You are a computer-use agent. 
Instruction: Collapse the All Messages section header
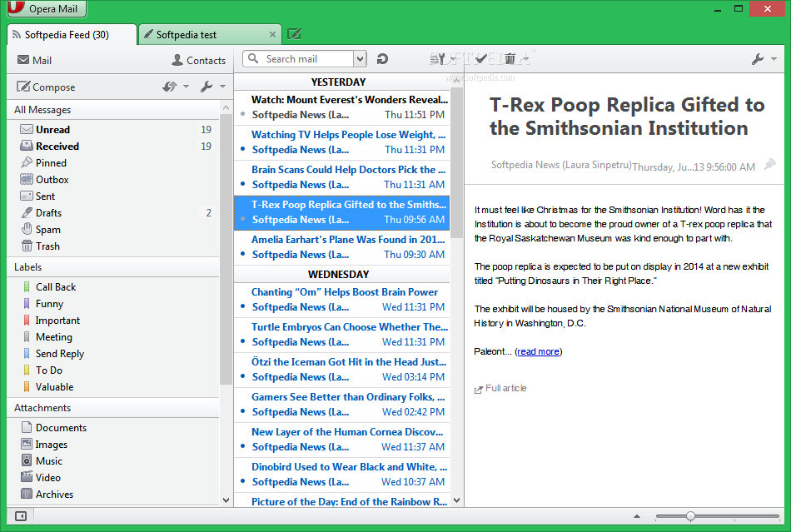[113, 109]
